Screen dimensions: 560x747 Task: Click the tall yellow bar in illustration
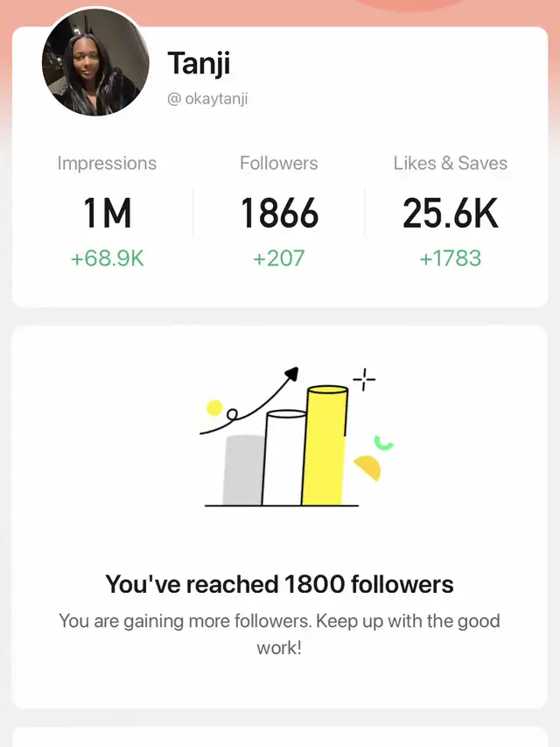tap(325, 447)
